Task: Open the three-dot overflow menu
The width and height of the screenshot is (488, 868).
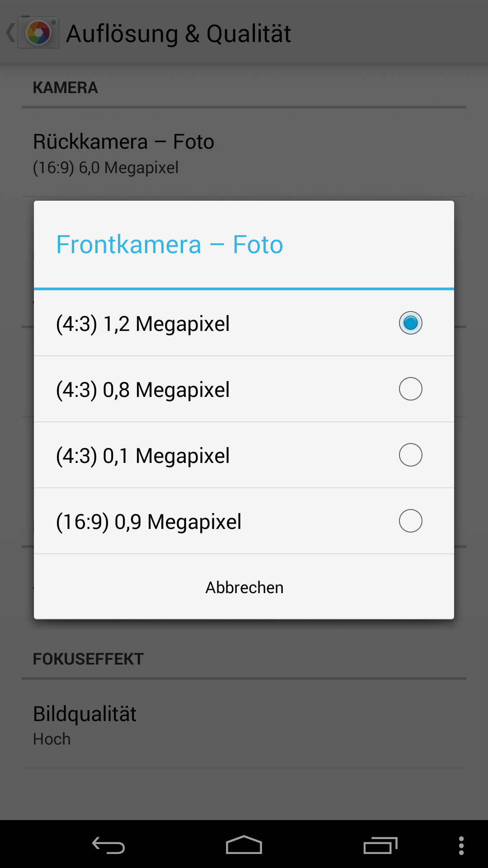Action: click(461, 845)
